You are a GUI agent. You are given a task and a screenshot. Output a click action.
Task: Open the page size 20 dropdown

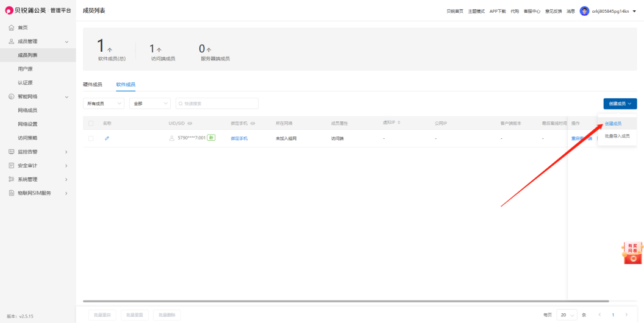pyautogui.click(x=567, y=315)
